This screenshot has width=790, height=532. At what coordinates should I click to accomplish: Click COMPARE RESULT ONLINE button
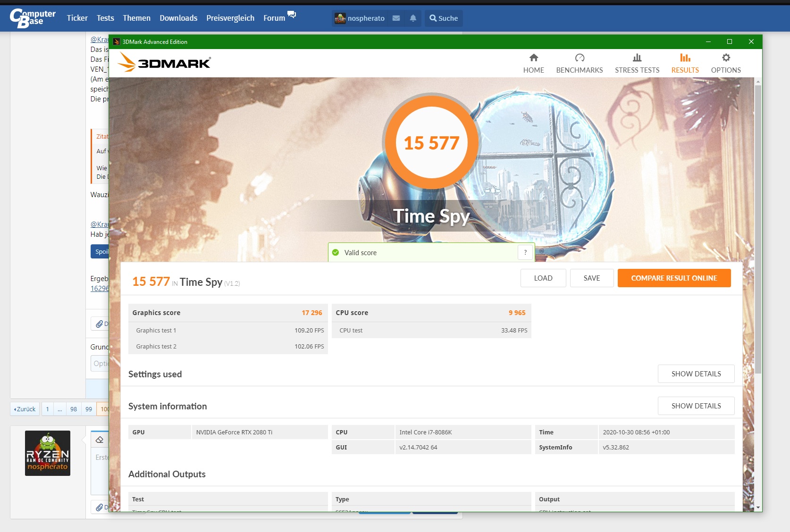coord(674,278)
